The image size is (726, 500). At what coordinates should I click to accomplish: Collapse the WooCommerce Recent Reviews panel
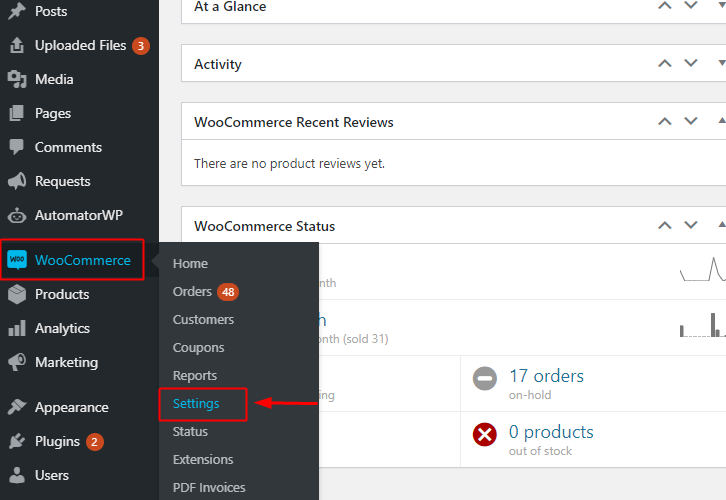[x=721, y=121]
